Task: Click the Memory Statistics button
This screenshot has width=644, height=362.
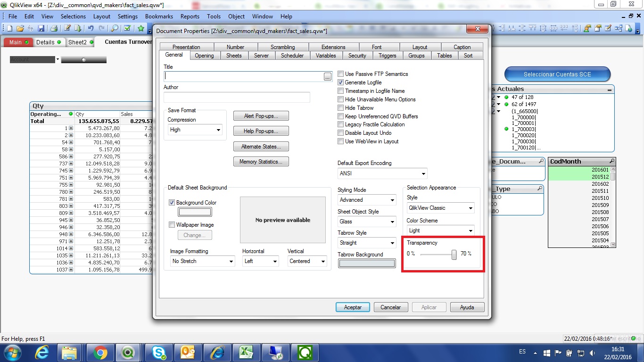Action: 261,162
